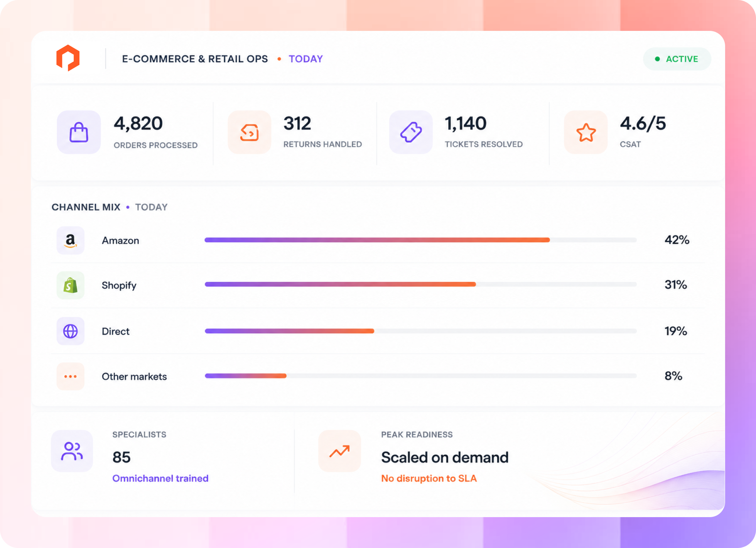Click the 31% Shopify share value
Image resolution: width=756 pixels, height=548 pixels.
point(676,284)
